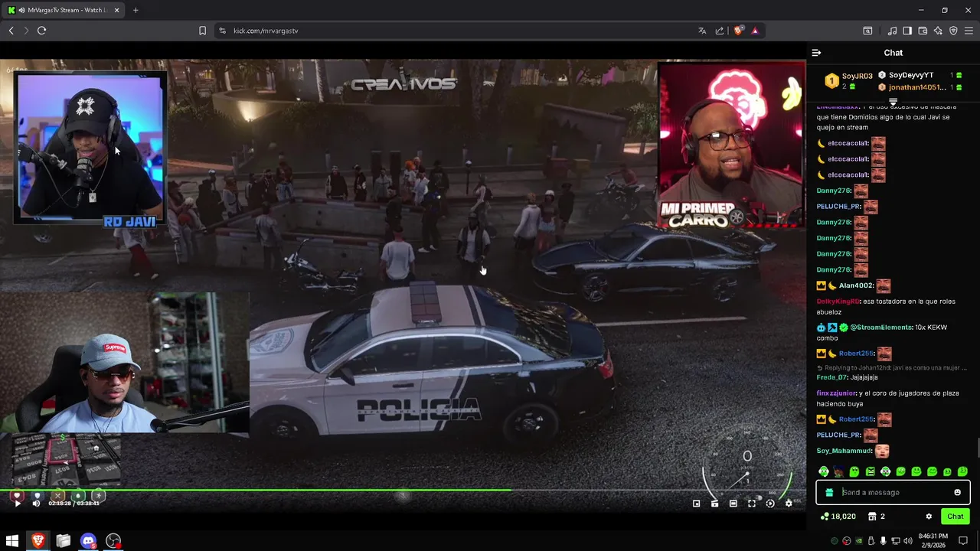This screenshot has width=980, height=551.
Task: Open the Brave playlist music icon
Action: pos(892,31)
